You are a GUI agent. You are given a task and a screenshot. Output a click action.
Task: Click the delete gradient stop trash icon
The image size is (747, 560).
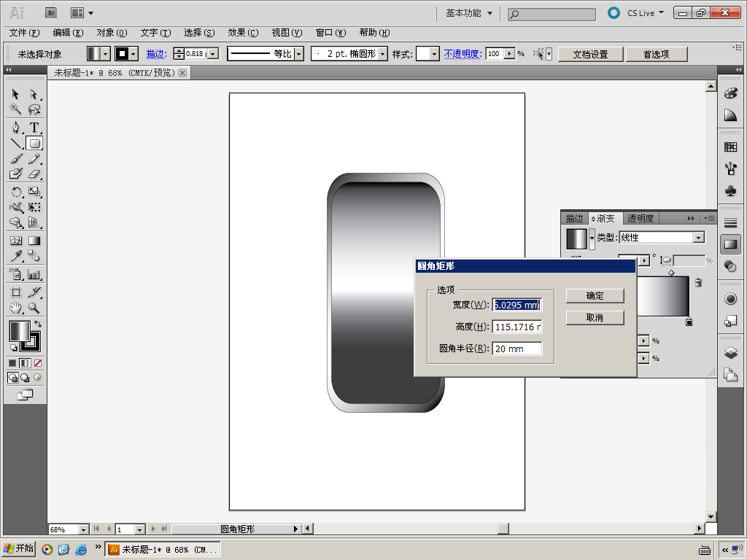[x=698, y=282]
